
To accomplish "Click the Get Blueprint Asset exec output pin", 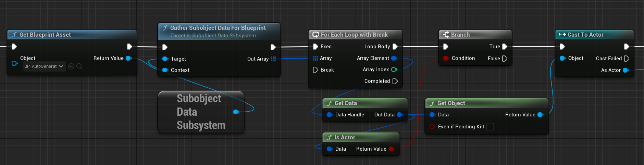I will click(129, 47).
